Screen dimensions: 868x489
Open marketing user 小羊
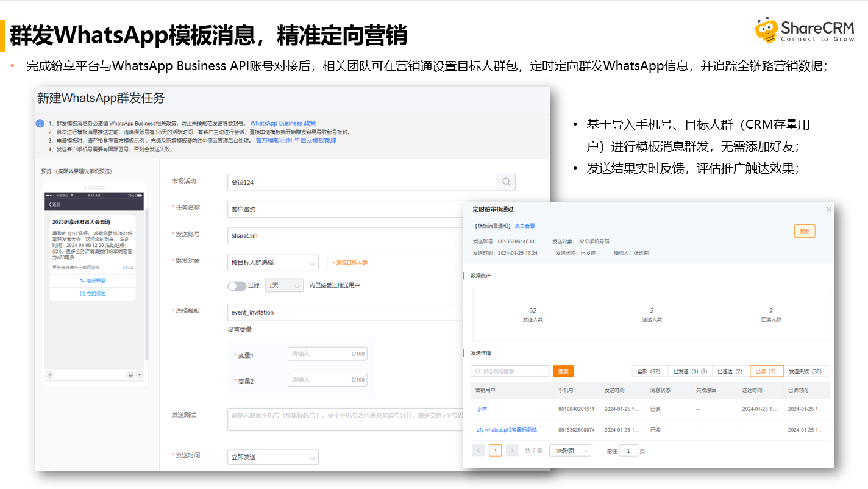(x=482, y=409)
